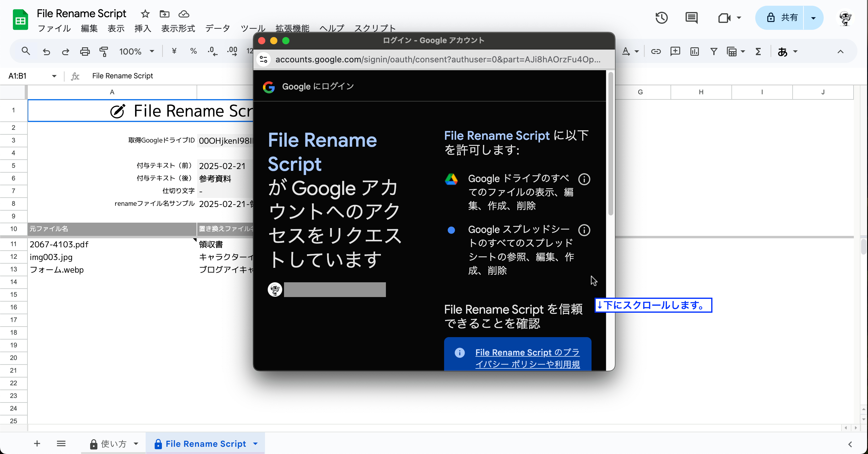Open the name box dropdown arrow
This screenshot has height=454, width=868.
[x=54, y=76]
